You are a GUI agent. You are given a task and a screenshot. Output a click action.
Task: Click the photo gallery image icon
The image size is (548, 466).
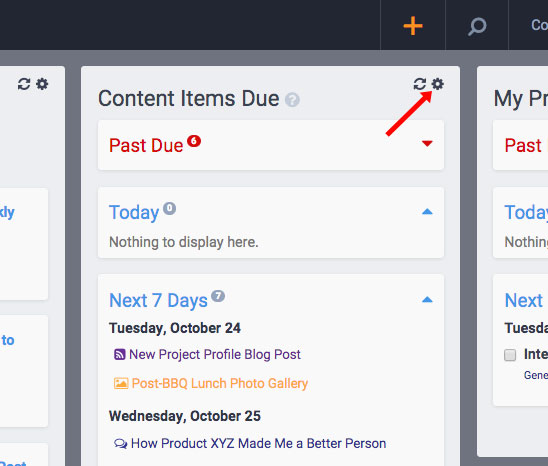(121, 383)
